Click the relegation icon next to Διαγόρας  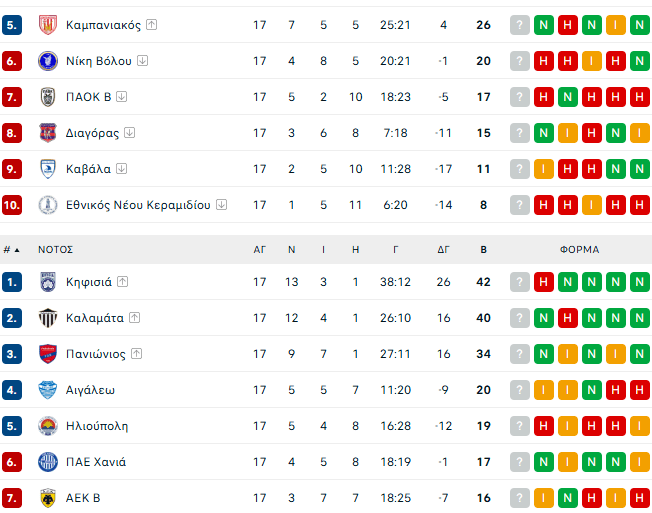click(x=130, y=133)
